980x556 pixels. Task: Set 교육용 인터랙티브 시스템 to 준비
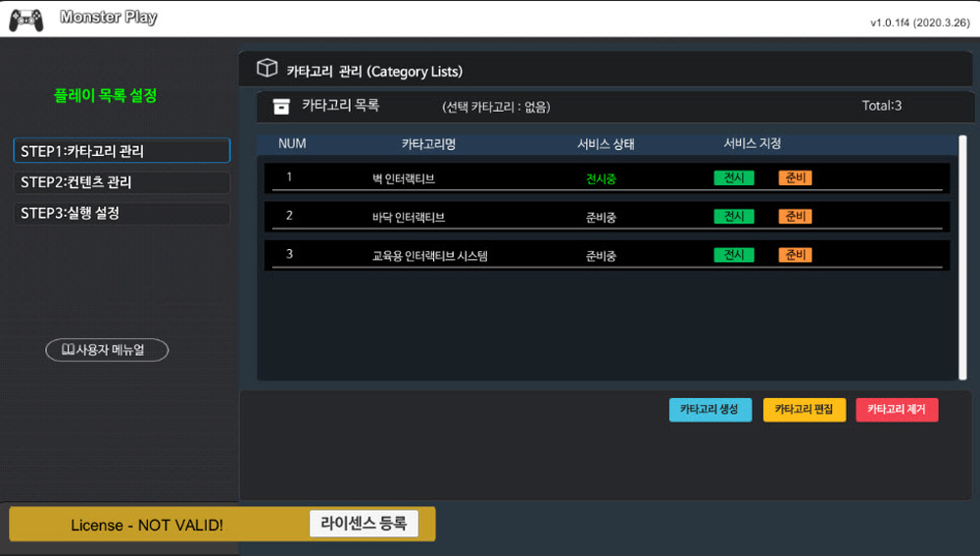point(795,255)
